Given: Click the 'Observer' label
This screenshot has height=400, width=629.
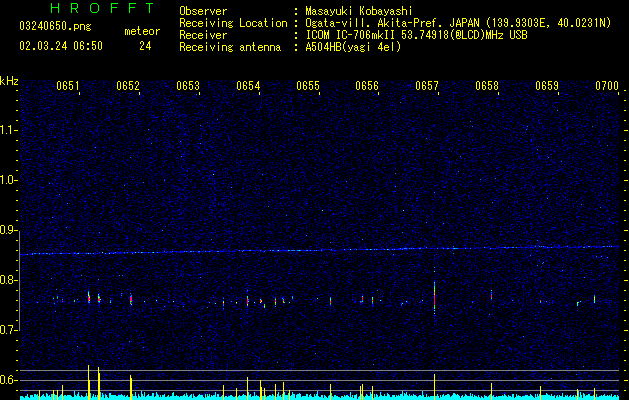Looking at the screenshot, I should [x=203, y=11].
